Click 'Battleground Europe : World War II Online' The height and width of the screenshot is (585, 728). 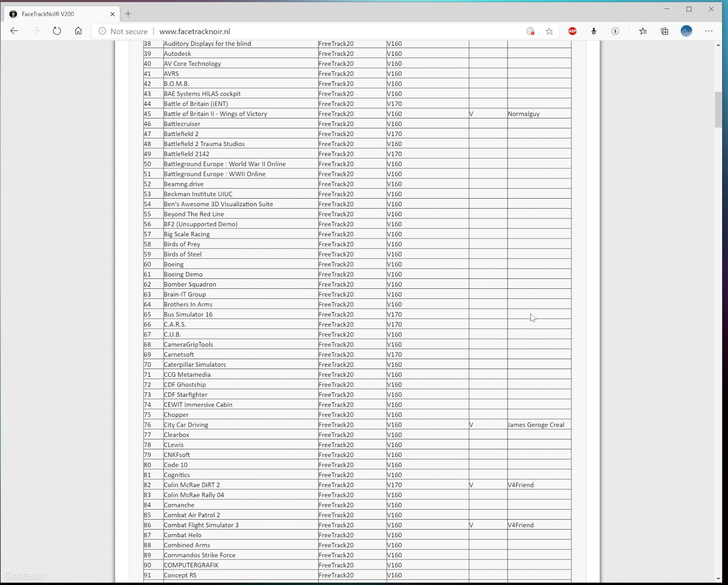click(x=225, y=164)
